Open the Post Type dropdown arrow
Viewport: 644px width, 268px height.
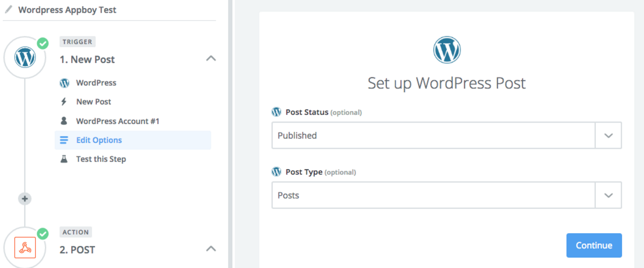tap(608, 196)
